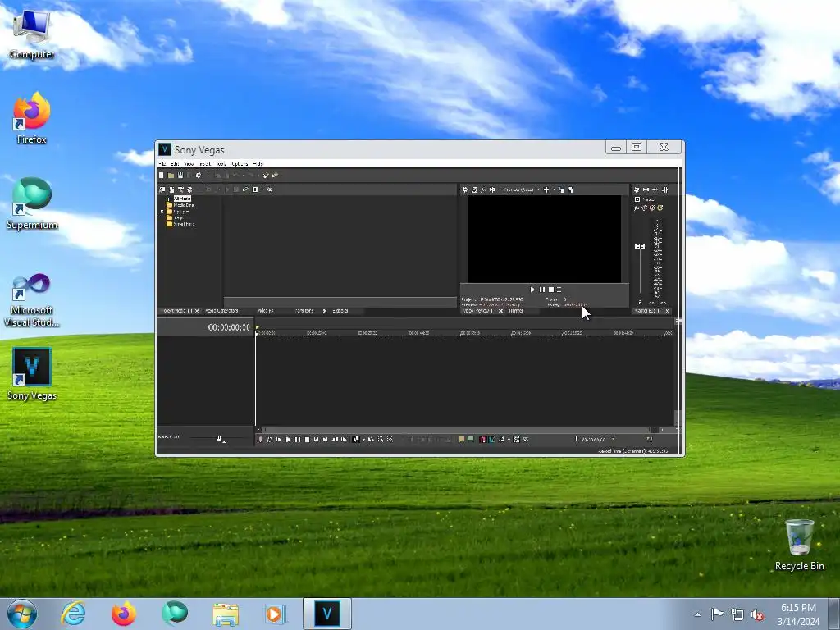The height and width of the screenshot is (630, 840).
Task: Open Master Bus audio properties icon
Action: click(x=637, y=189)
